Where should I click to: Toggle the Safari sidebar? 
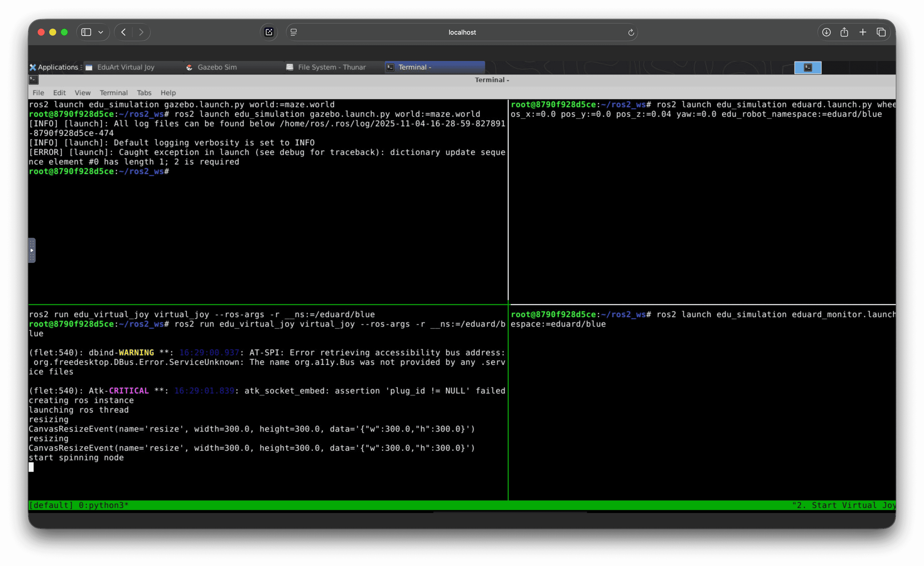point(86,32)
